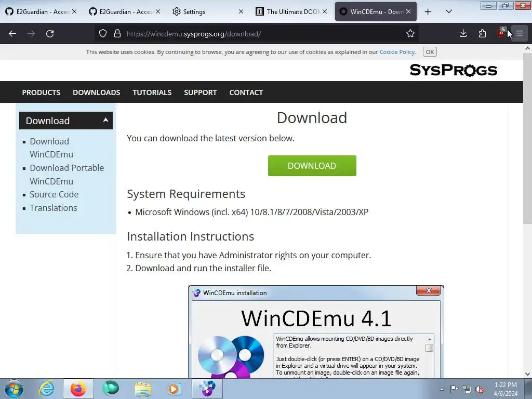Image resolution: width=532 pixels, height=399 pixels.
Task: Click the address bar URL
Action: [x=194, y=34]
